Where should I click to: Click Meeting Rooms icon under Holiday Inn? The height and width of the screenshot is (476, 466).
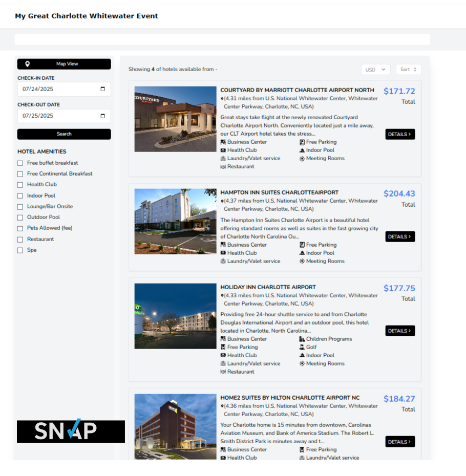click(302, 363)
